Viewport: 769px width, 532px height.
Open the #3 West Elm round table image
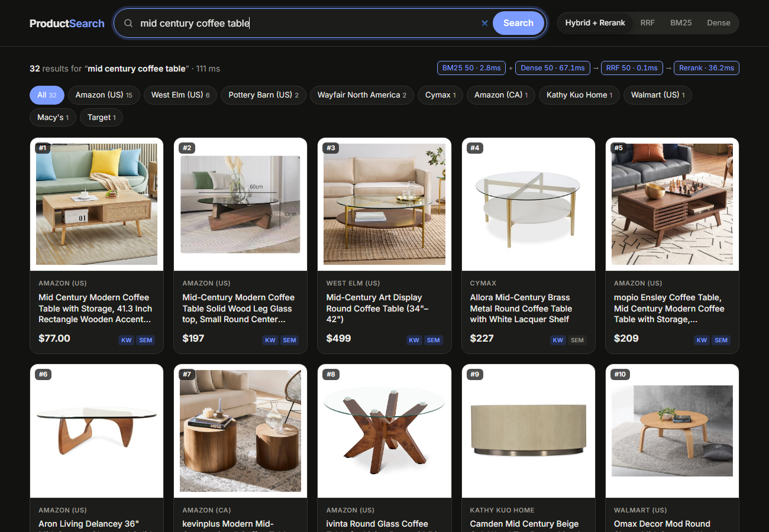tap(384, 205)
